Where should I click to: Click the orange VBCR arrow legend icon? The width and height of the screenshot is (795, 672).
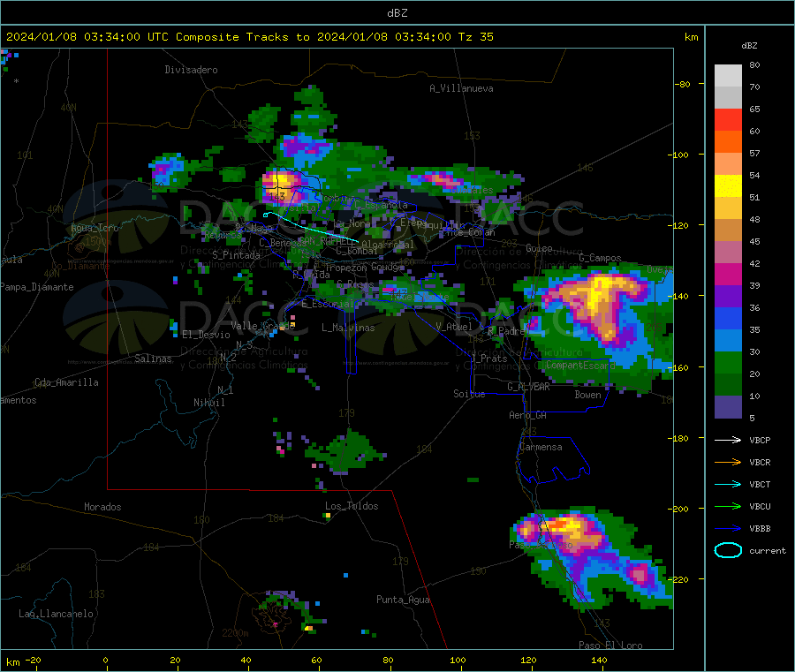point(728,462)
